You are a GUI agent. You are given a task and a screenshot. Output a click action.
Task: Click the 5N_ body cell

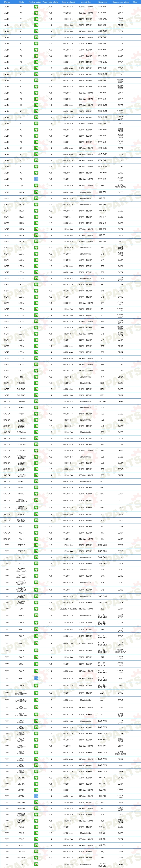click(102, 851)
